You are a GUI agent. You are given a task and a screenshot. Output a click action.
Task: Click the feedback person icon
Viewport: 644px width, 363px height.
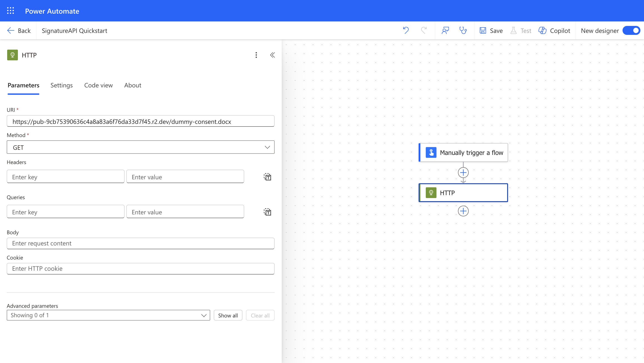[445, 30]
